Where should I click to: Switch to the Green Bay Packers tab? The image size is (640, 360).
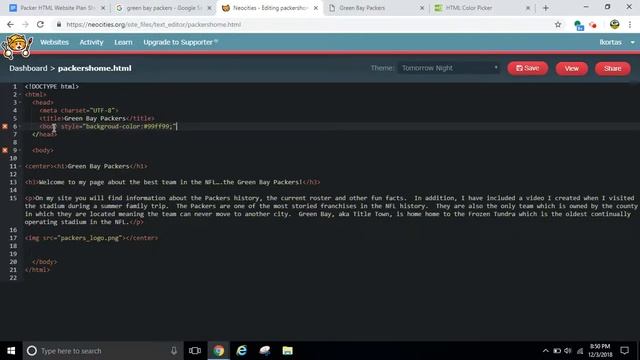click(x=376, y=8)
